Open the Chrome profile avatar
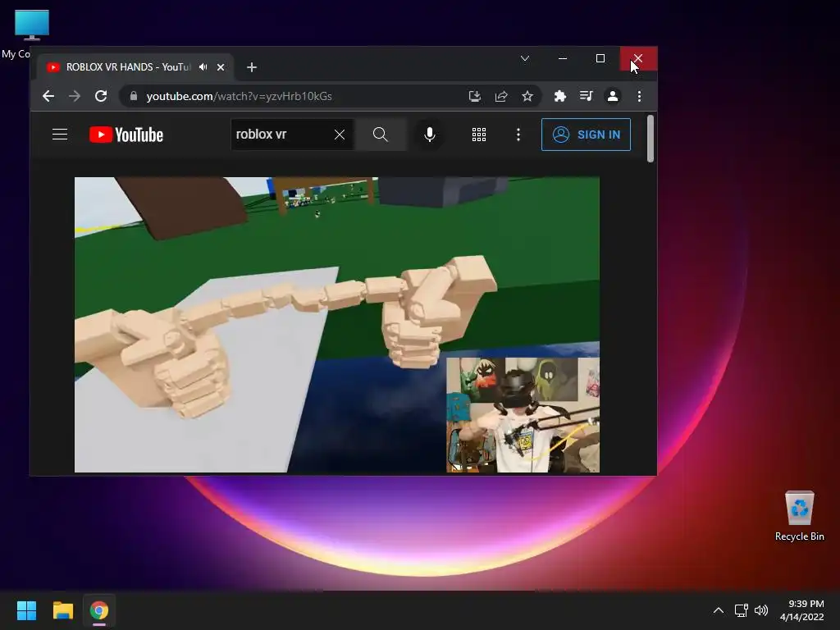This screenshot has width=840, height=630. click(x=612, y=97)
